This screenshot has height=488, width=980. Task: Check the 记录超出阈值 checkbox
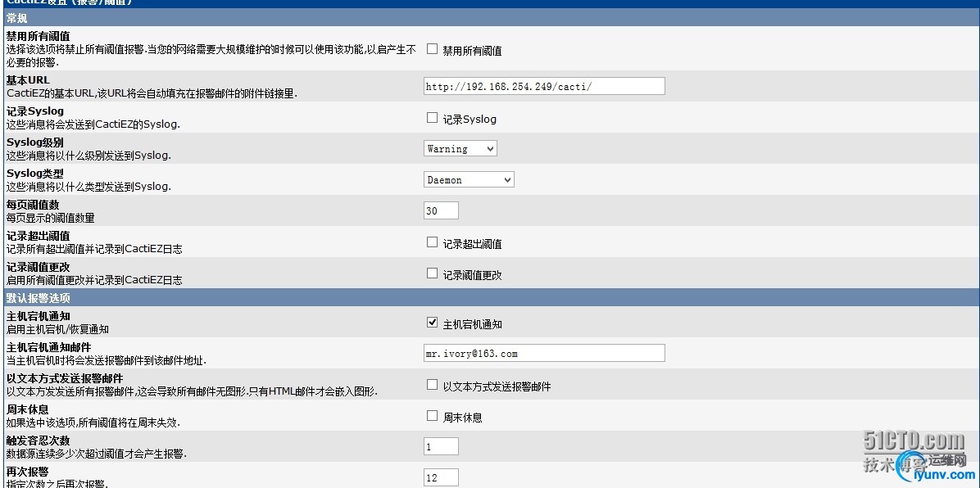pos(432,242)
